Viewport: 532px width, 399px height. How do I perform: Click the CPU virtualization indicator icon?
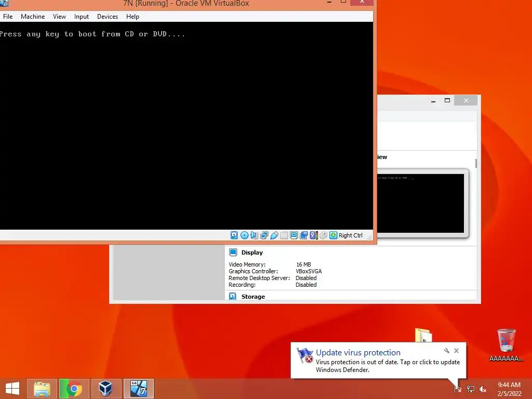pyautogui.click(x=313, y=235)
